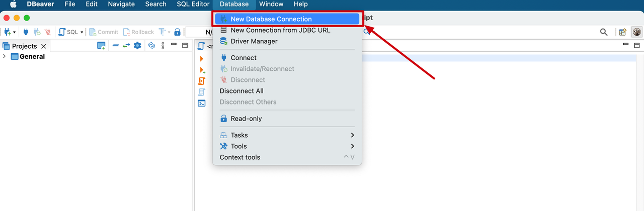
Task: Open the SQL button dropdown arrow
Action: point(82,32)
